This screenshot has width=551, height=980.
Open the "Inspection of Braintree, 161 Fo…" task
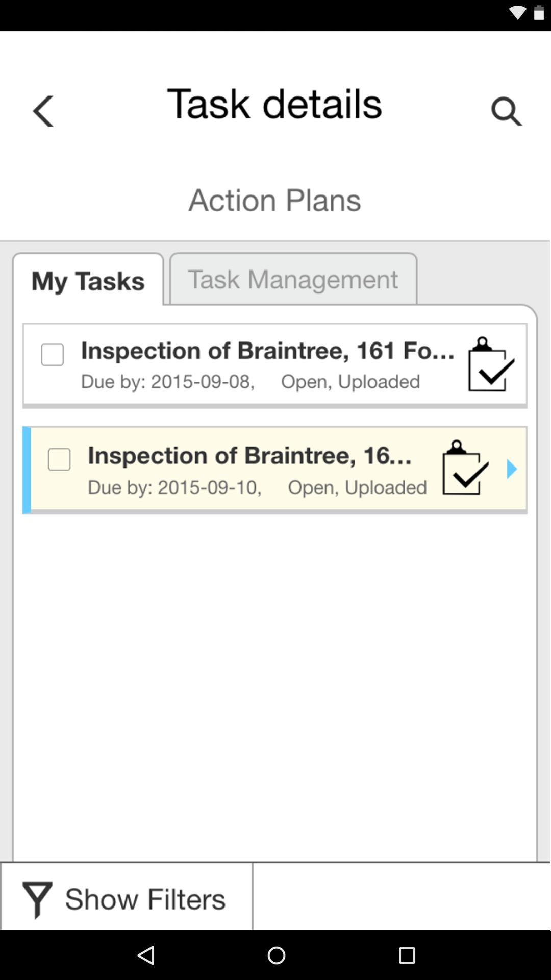click(x=267, y=351)
